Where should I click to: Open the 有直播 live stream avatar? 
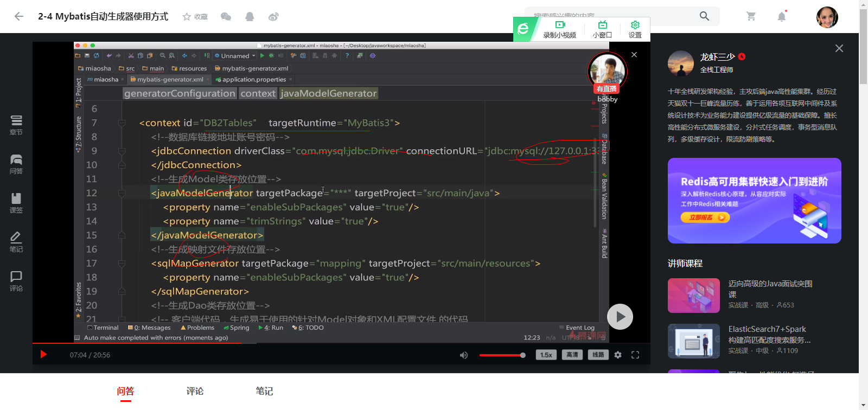pos(607,73)
